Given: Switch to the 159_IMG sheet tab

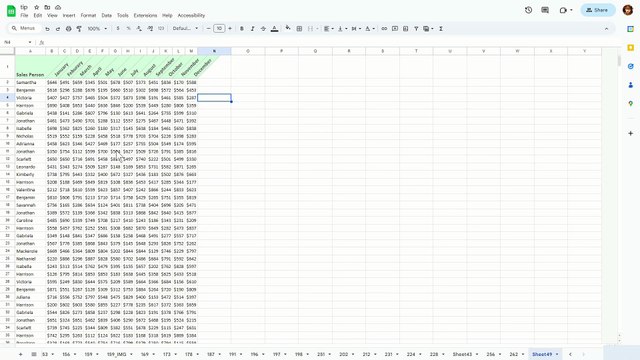Looking at the screenshot, I should (116, 354).
